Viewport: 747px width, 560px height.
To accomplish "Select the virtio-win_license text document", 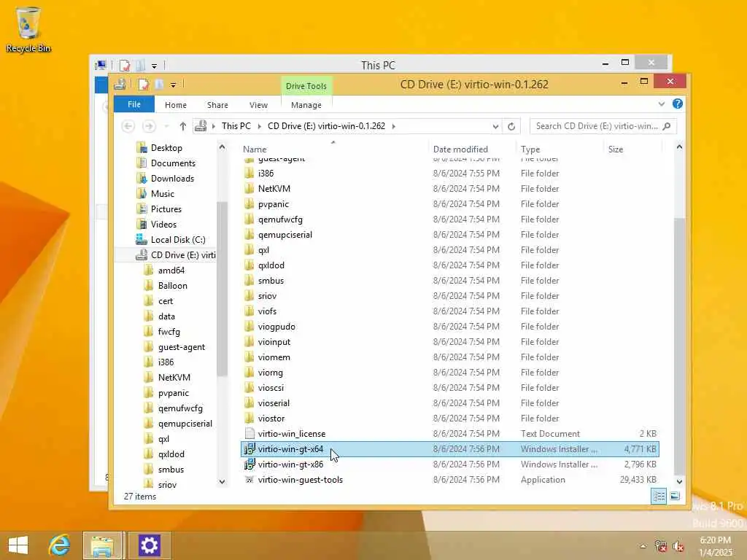I will (449, 434).
